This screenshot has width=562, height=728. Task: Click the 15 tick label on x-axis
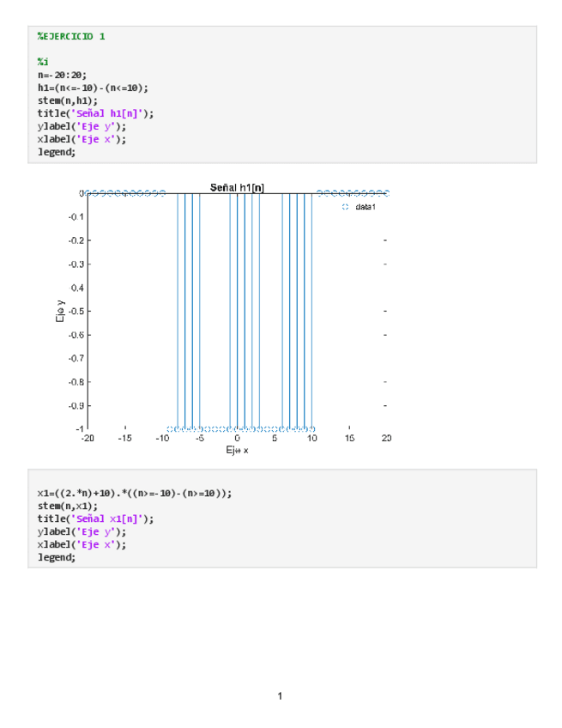349,438
